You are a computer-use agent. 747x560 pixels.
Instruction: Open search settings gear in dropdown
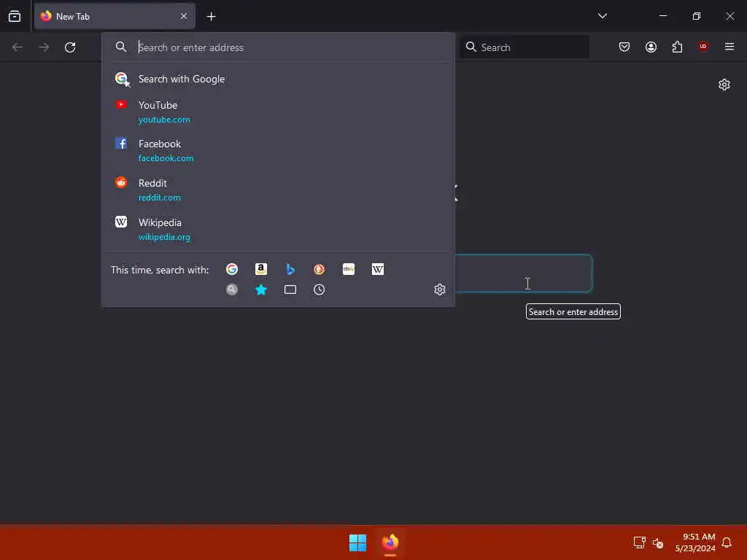point(440,289)
